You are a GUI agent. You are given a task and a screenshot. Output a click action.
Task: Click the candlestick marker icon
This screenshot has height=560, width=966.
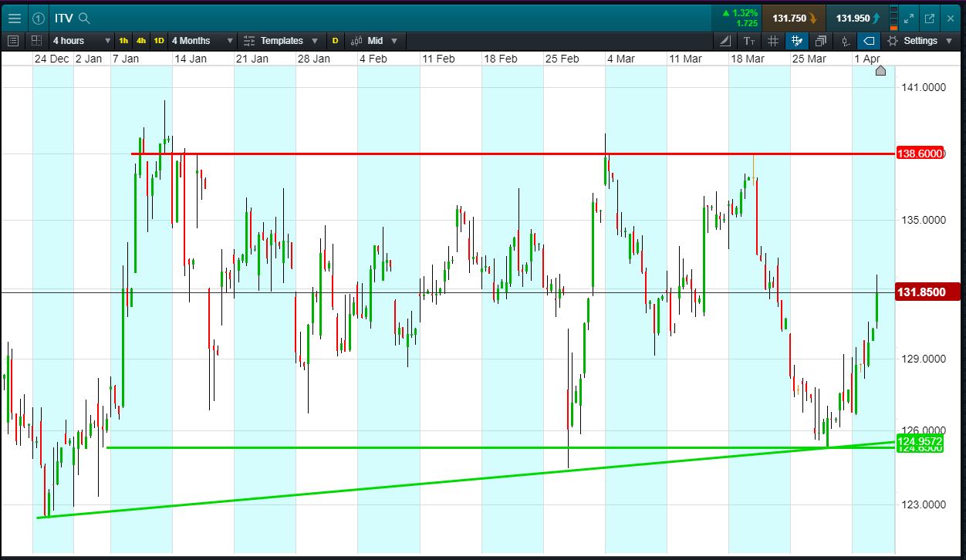coord(845,40)
